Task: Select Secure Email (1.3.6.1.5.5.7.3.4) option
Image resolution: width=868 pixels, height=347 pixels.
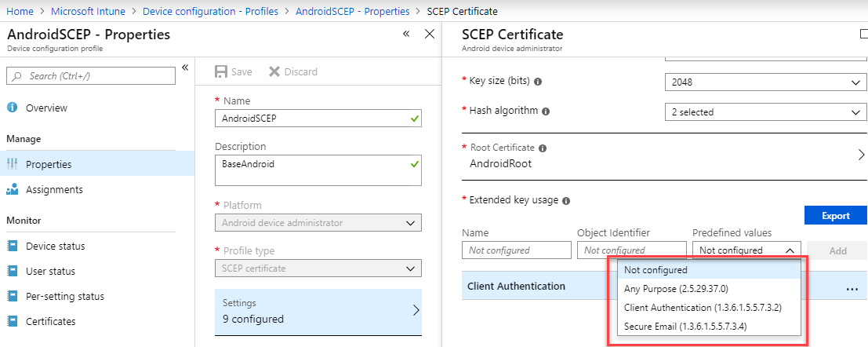Action: [x=709, y=327]
